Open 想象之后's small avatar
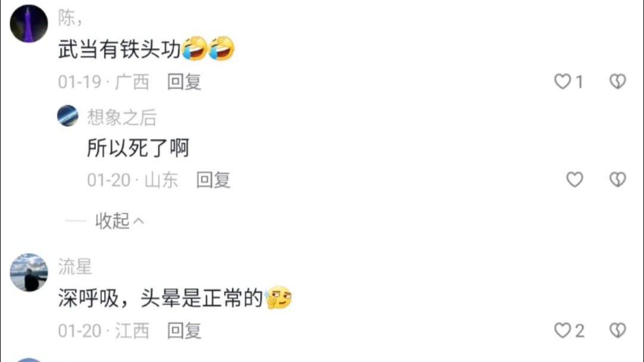 pos(68,116)
